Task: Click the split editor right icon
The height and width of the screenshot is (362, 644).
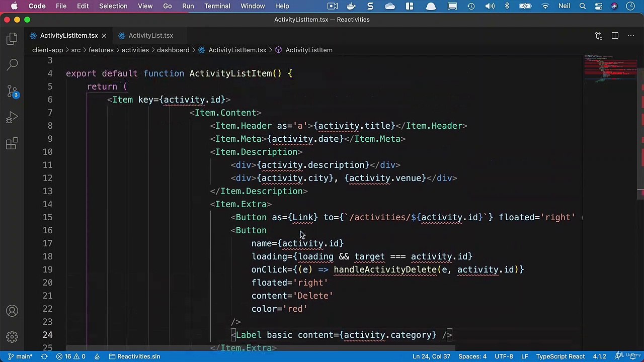Action: 615,36
